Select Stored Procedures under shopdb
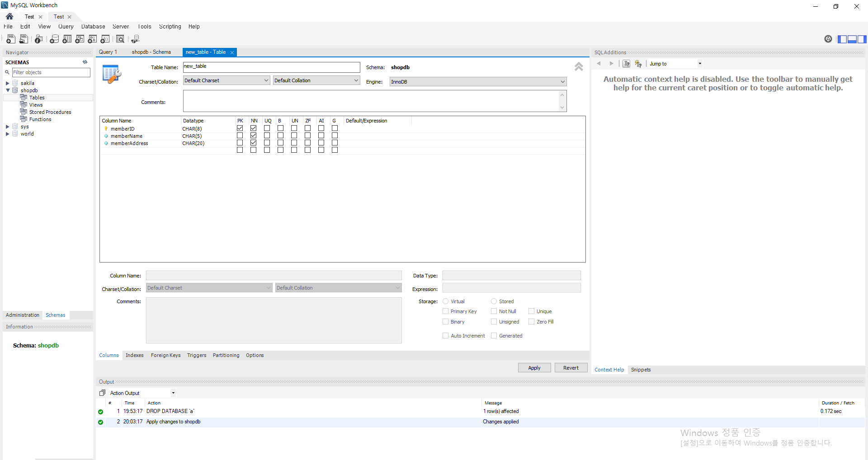 click(x=50, y=112)
